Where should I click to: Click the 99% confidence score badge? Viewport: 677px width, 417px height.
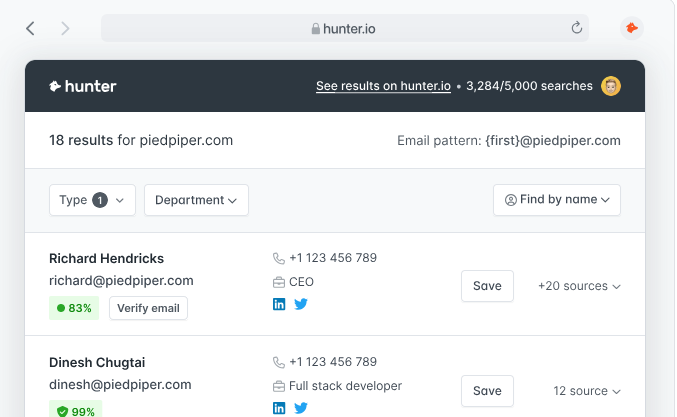tap(76, 409)
